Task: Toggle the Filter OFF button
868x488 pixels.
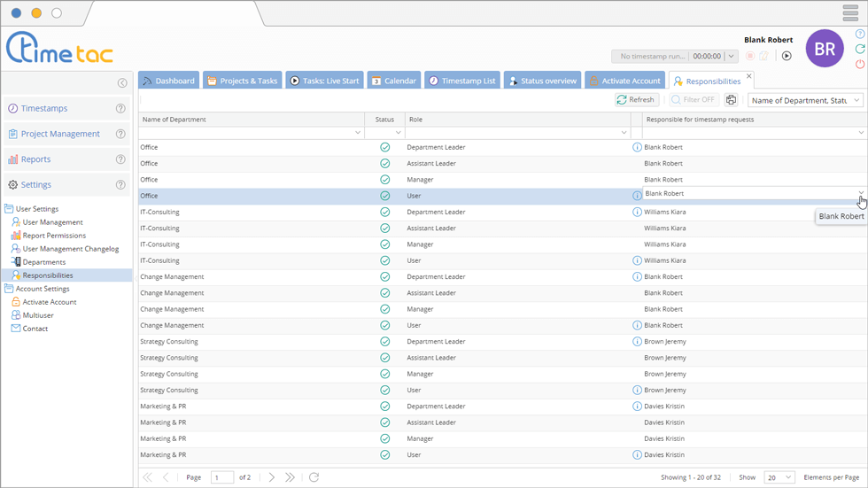Action: [x=693, y=100]
